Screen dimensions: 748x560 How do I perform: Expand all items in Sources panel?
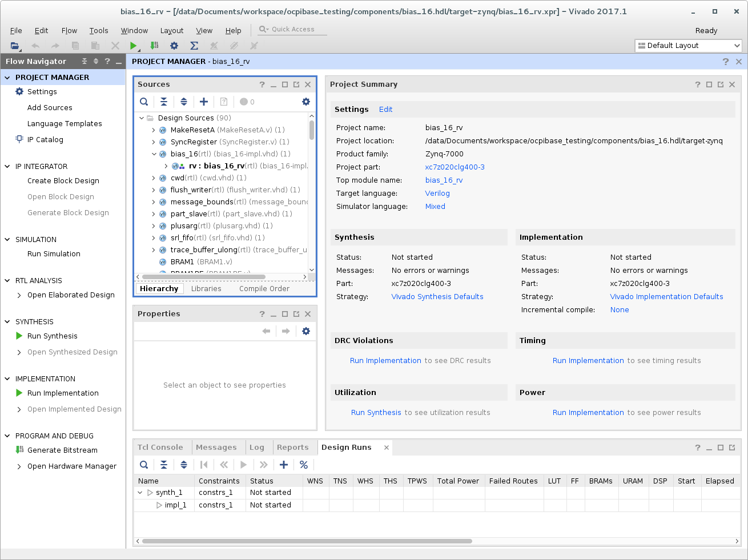pyautogui.click(x=184, y=102)
